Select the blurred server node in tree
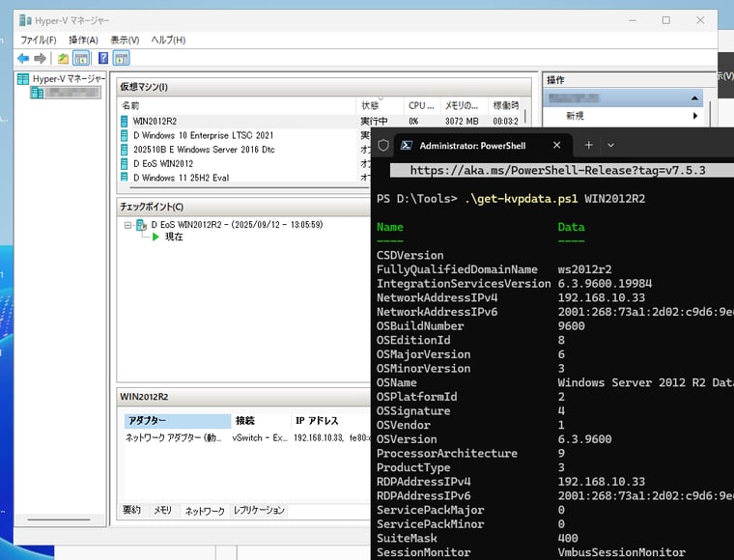 [66, 93]
